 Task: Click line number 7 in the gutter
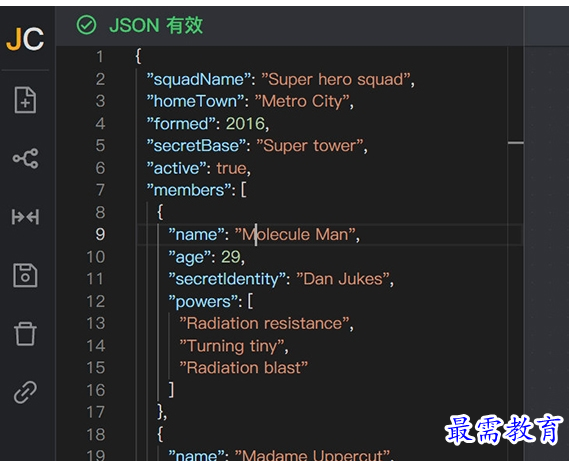coord(100,190)
